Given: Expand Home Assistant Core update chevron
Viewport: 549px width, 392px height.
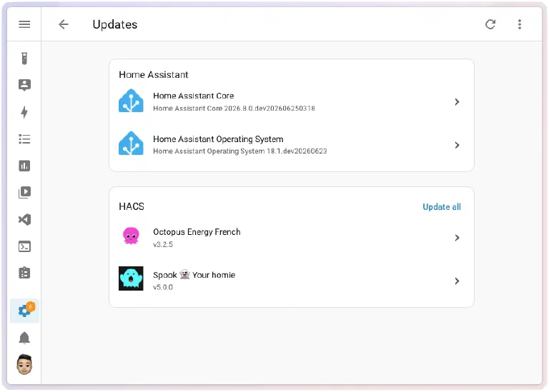Looking at the screenshot, I should coord(457,102).
